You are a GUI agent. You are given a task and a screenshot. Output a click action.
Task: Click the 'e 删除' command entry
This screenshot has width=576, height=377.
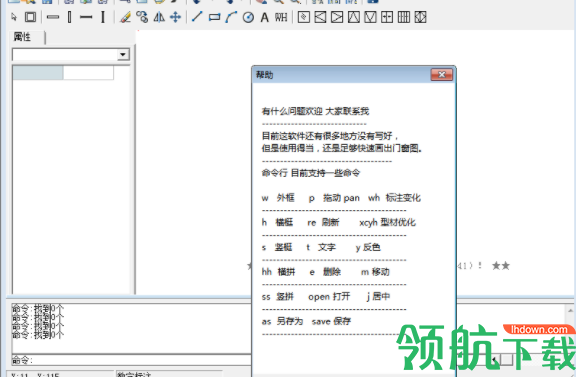point(325,272)
